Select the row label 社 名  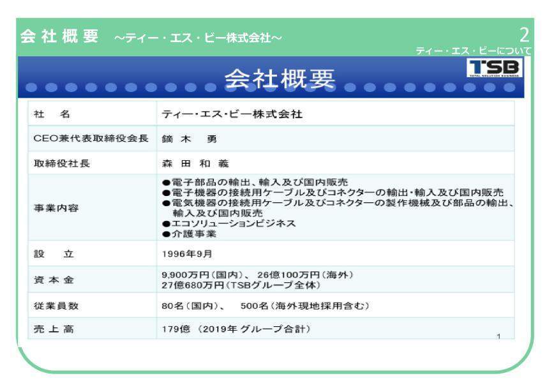click(x=52, y=114)
